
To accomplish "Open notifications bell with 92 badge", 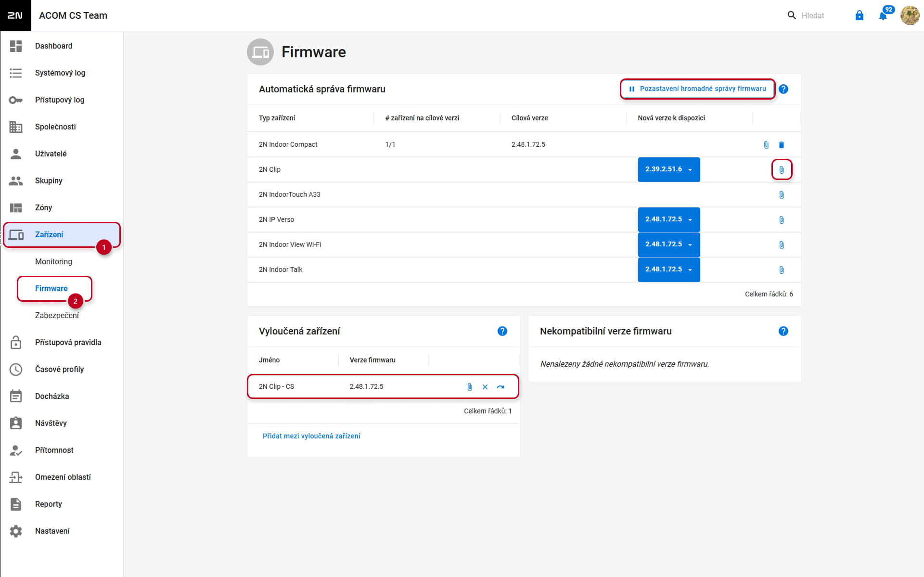I will [883, 15].
